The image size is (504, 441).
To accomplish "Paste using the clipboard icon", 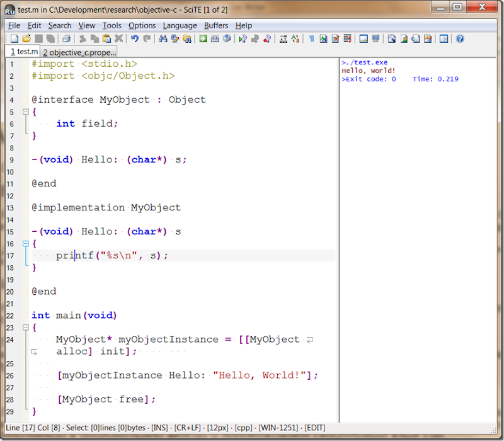I will (106, 39).
